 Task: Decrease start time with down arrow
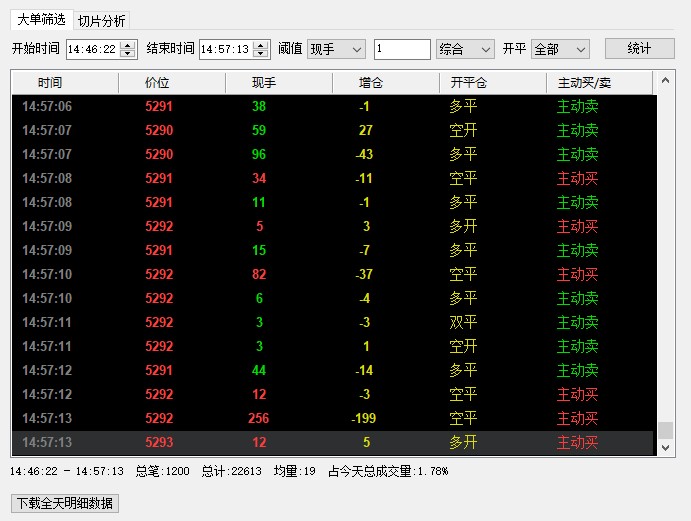127,54
